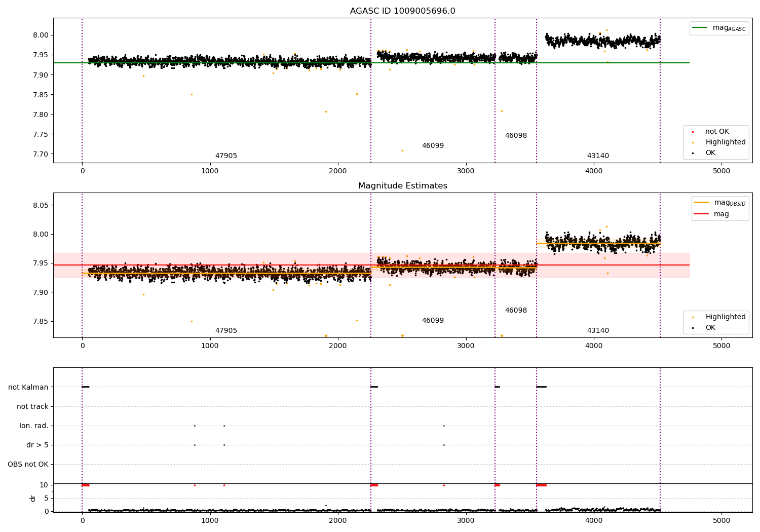
Task: Click the orange line sample beside mag OBSID
Action: click(702, 202)
